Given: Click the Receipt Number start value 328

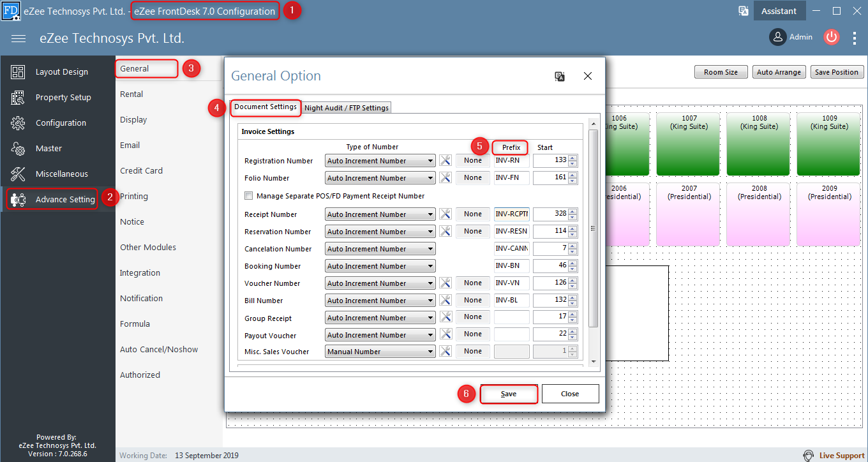Looking at the screenshot, I should point(551,214).
